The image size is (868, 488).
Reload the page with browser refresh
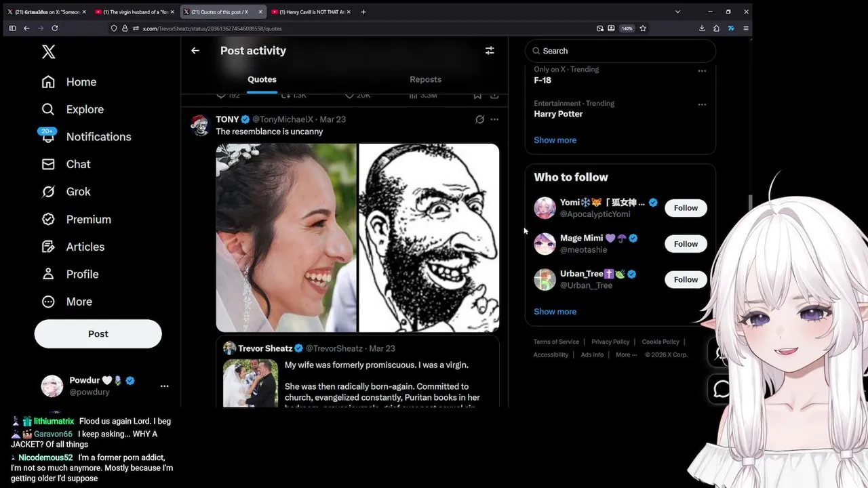55,28
